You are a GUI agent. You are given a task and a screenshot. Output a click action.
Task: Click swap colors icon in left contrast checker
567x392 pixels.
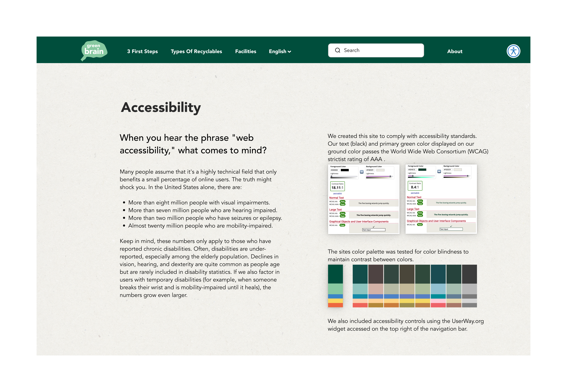pyautogui.click(x=362, y=172)
